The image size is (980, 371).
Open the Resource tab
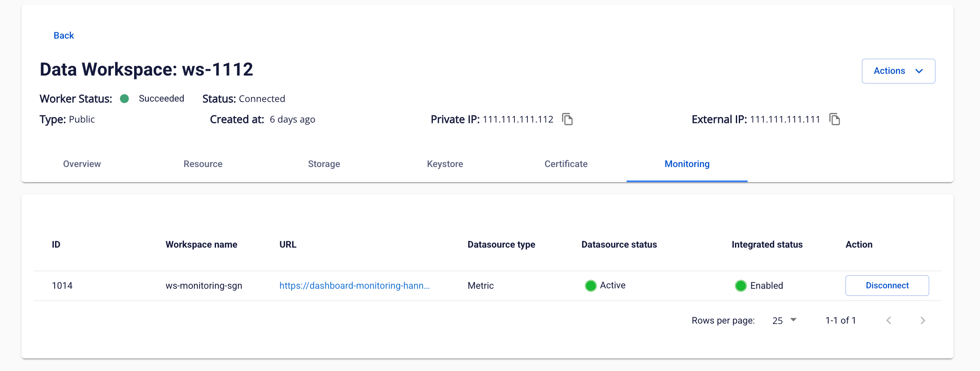203,164
